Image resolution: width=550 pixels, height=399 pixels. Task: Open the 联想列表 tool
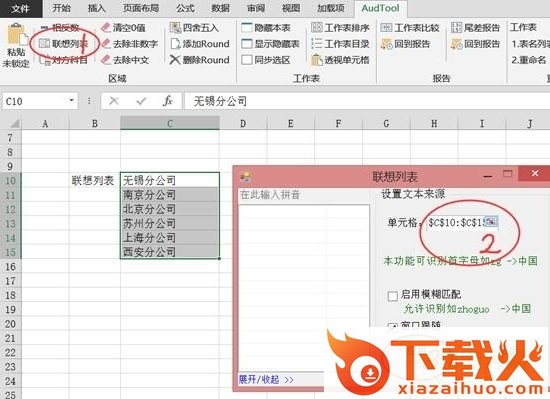click(x=63, y=44)
